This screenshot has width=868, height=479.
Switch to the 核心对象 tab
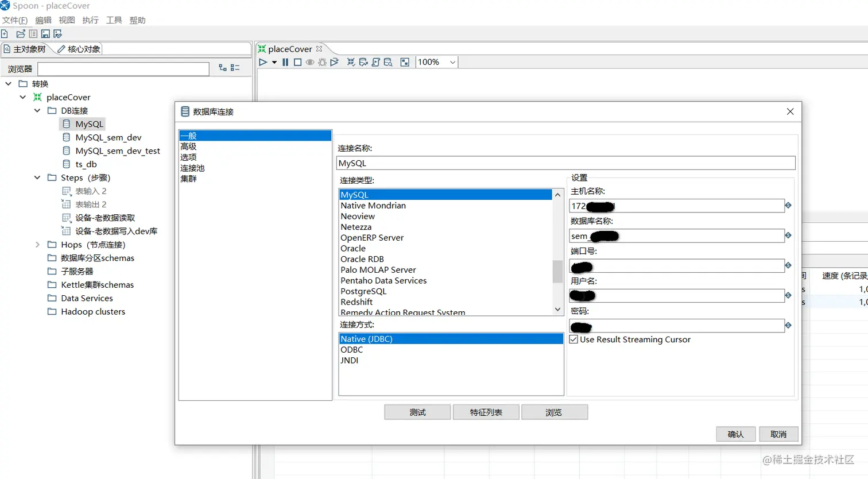(79, 49)
